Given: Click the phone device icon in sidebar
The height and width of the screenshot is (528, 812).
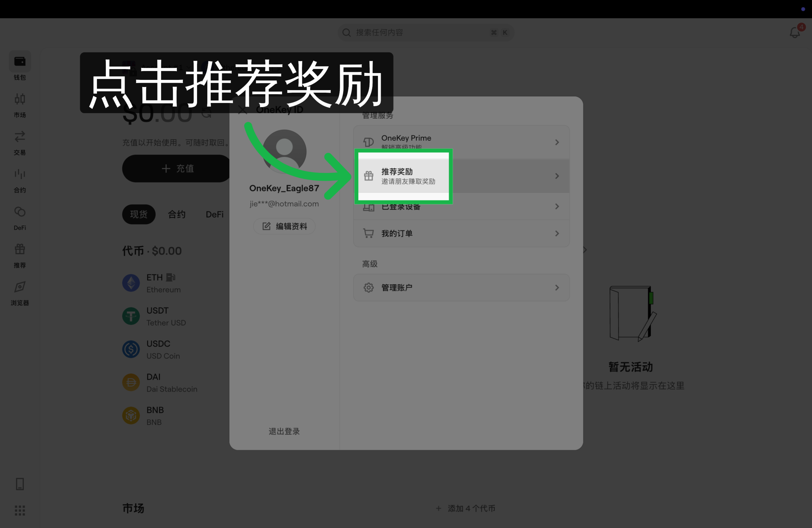Looking at the screenshot, I should click(20, 484).
